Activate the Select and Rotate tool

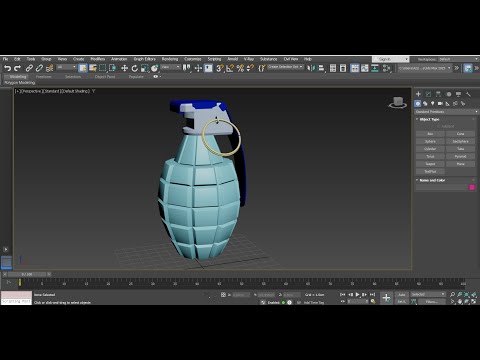(135, 68)
